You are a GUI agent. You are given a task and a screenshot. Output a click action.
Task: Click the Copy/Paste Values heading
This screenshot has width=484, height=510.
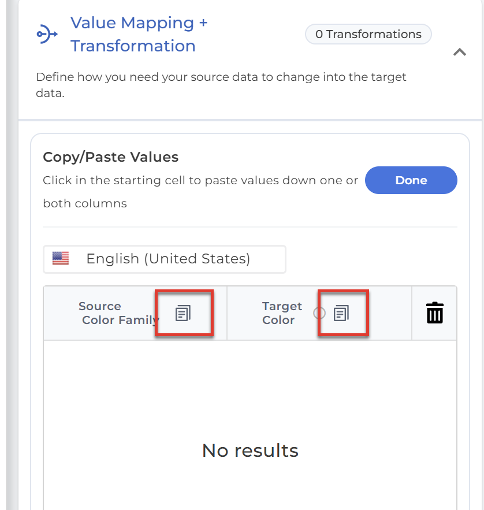point(111,157)
